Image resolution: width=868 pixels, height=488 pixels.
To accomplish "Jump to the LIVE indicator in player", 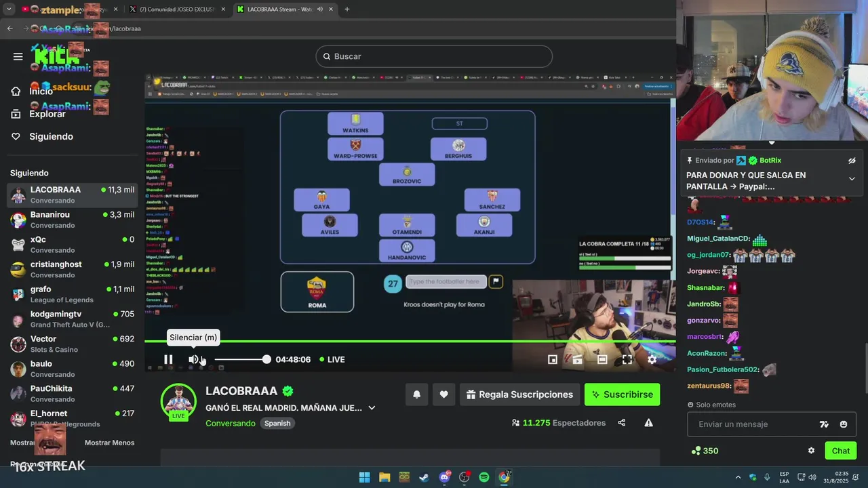I will tap(332, 359).
